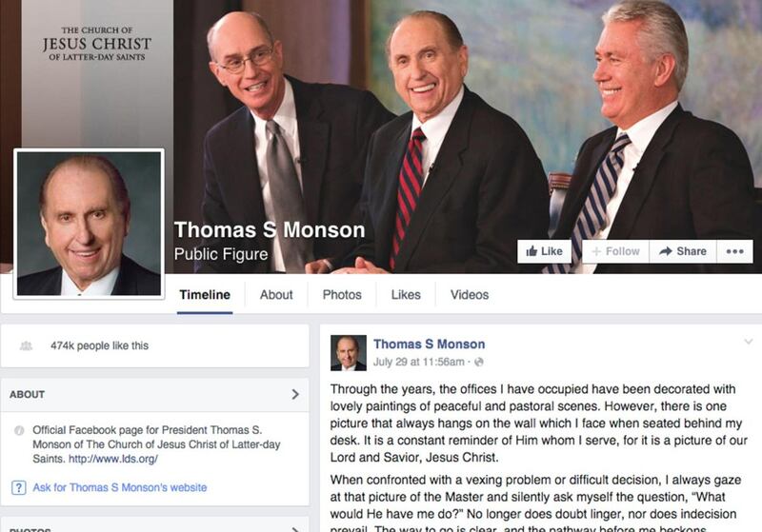Open the Videos tab
This screenshot has width=762, height=532.
(x=470, y=295)
